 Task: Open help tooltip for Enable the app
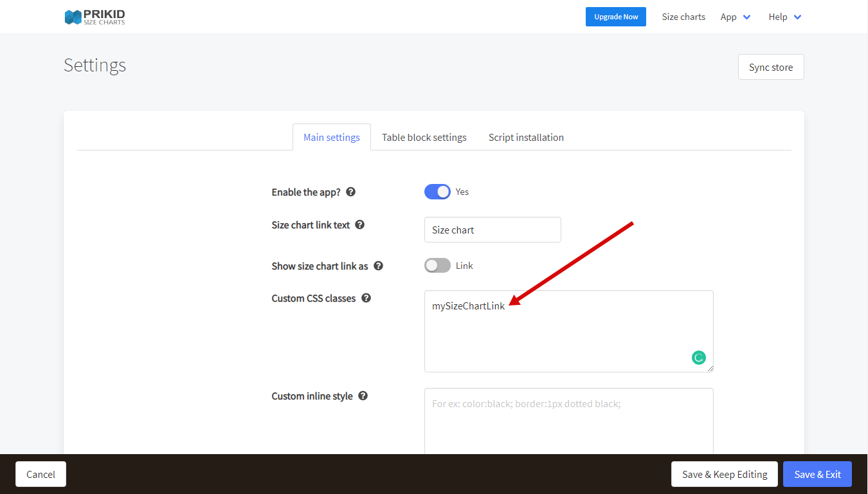[350, 192]
